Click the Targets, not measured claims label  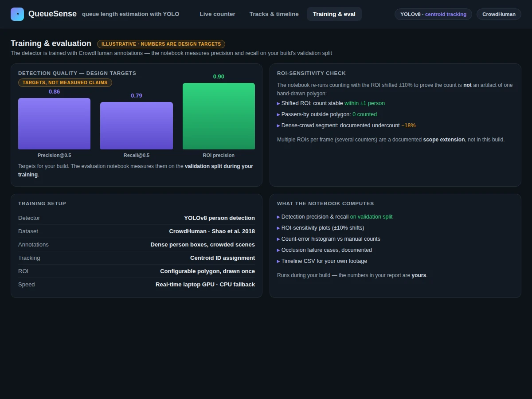pyautogui.click(x=65, y=82)
